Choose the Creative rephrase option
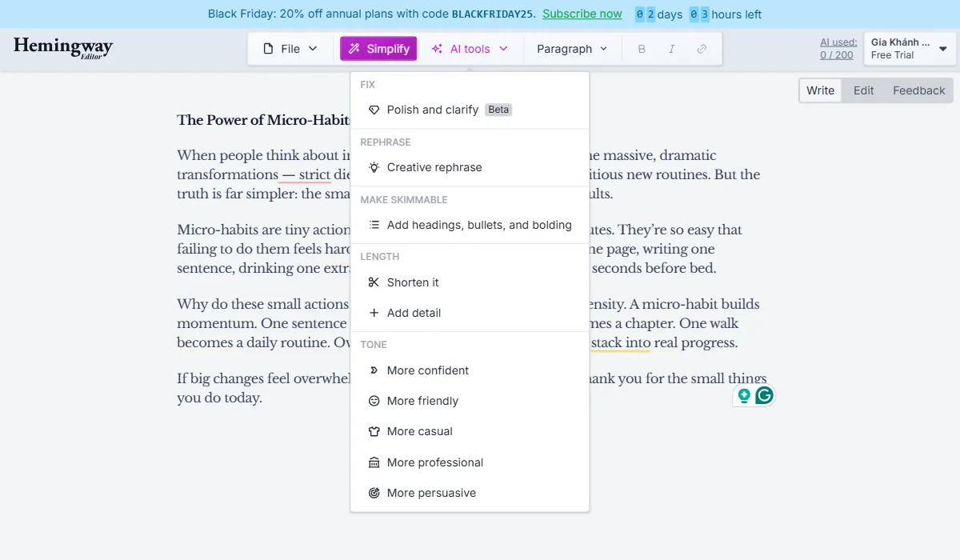Screen dimensions: 960x560 pyautogui.click(x=434, y=167)
